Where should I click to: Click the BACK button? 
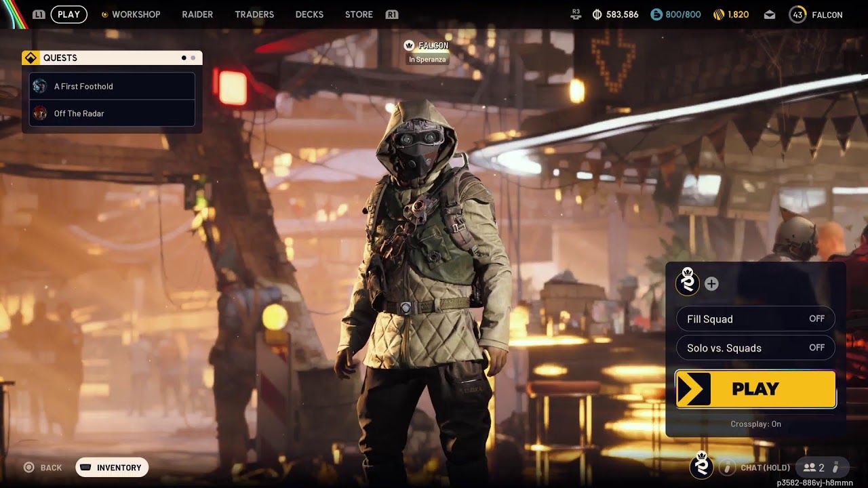pyautogui.click(x=43, y=468)
